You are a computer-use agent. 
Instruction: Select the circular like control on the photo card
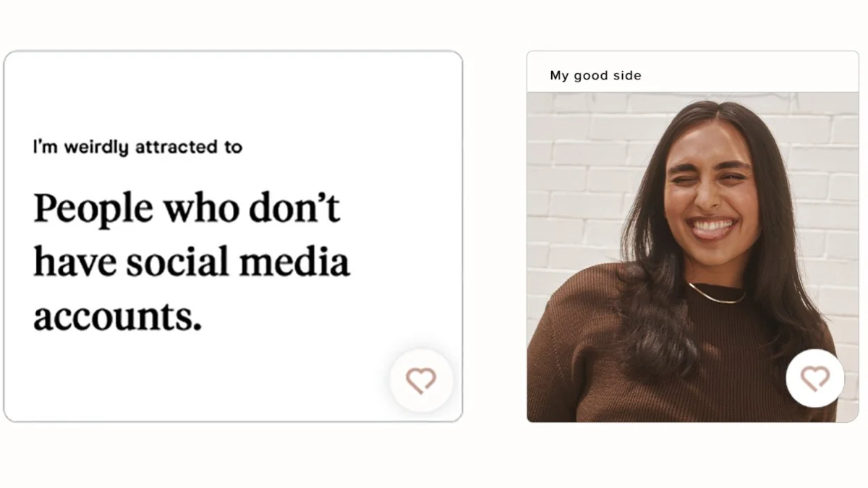coord(815,377)
